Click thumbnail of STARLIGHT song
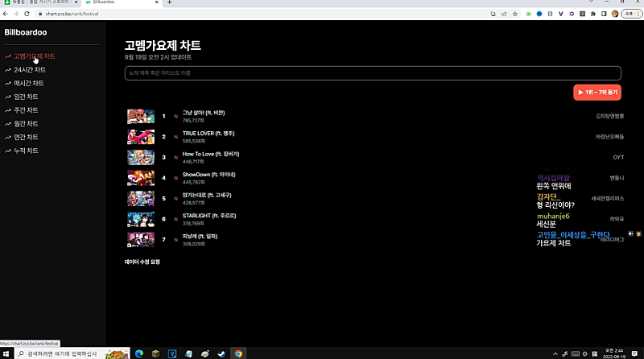644x359 pixels. [x=141, y=219]
